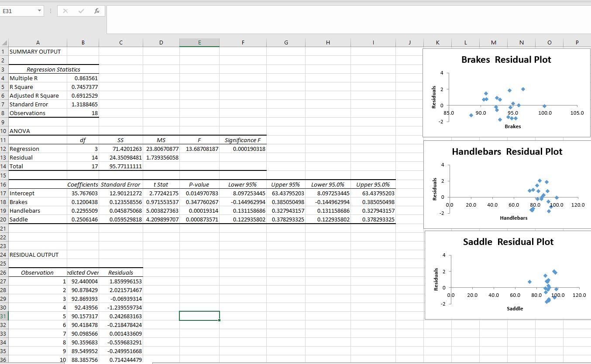Screen dimensions: 591x364
Task: Select the ANOVA label cell
Action: pos(38,131)
